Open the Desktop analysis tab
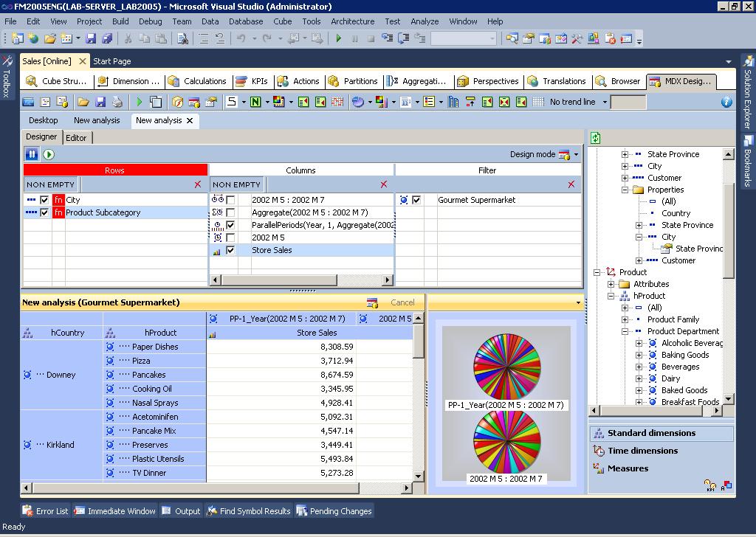 coord(44,120)
